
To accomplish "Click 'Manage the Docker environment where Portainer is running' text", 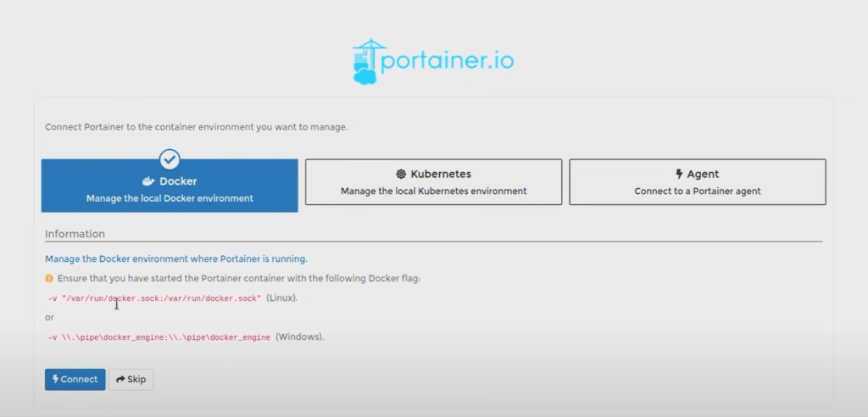I will coord(175,259).
